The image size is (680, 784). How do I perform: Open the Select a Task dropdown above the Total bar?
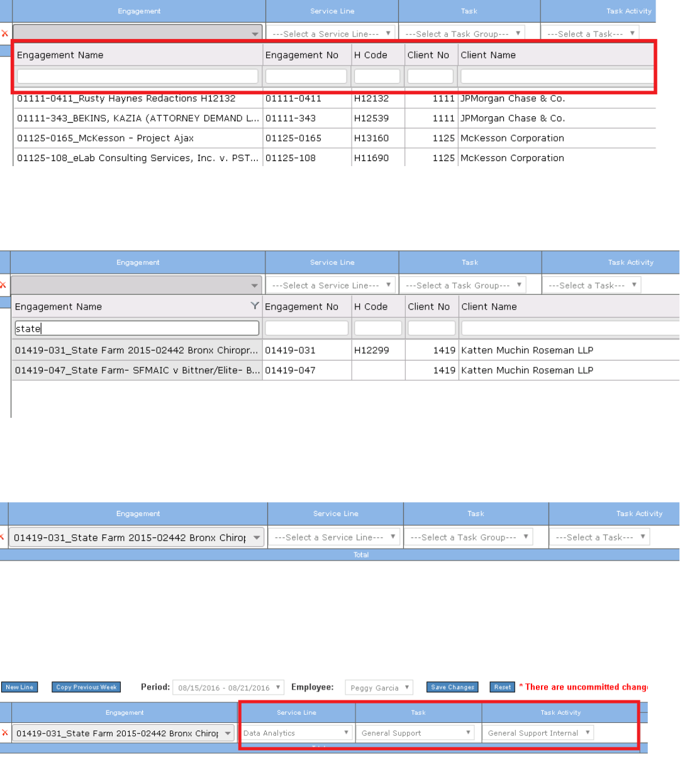pos(599,537)
